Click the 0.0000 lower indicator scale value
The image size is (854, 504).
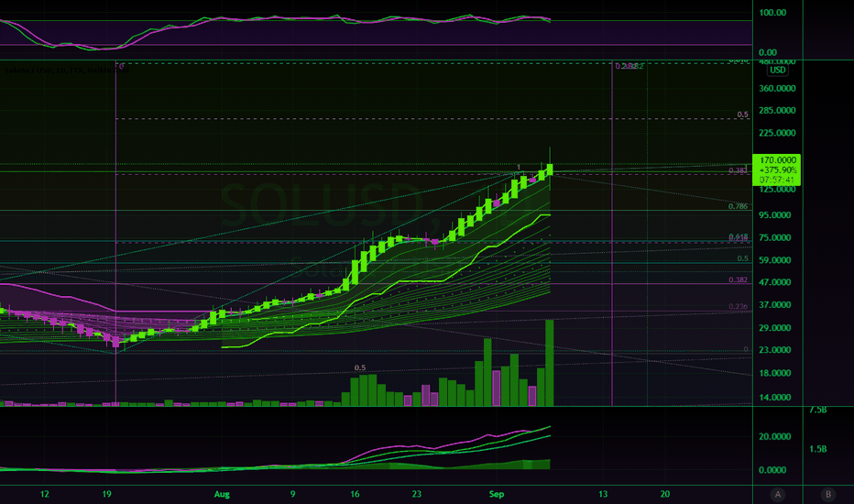coord(772,470)
